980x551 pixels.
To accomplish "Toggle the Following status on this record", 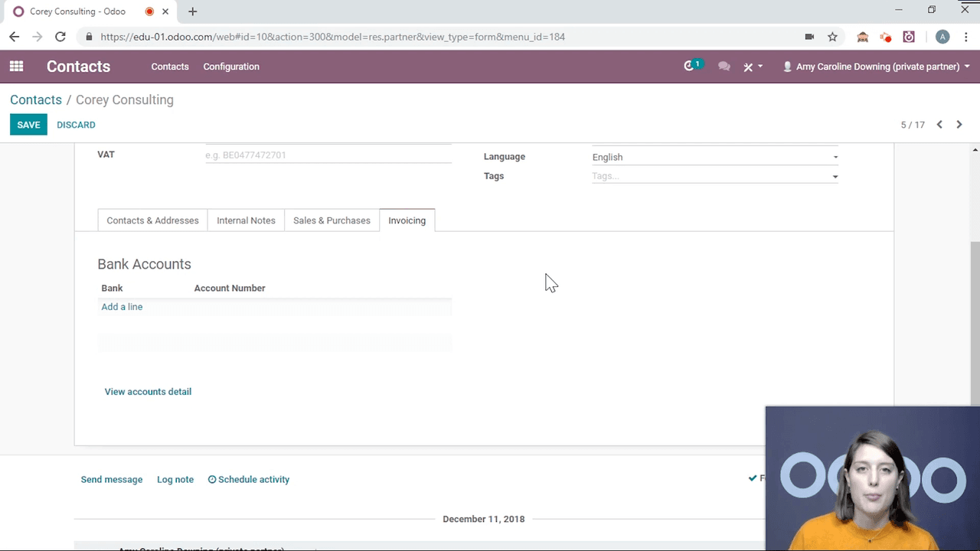I will coord(753,478).
